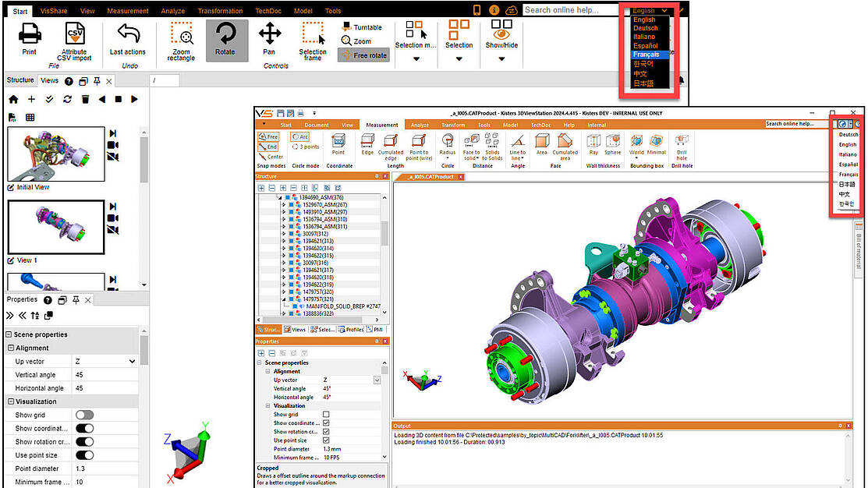Collapse the Visualization section in Properties
Image resolution: width=868 pixels, height=488 pixels.
[10, 401]
